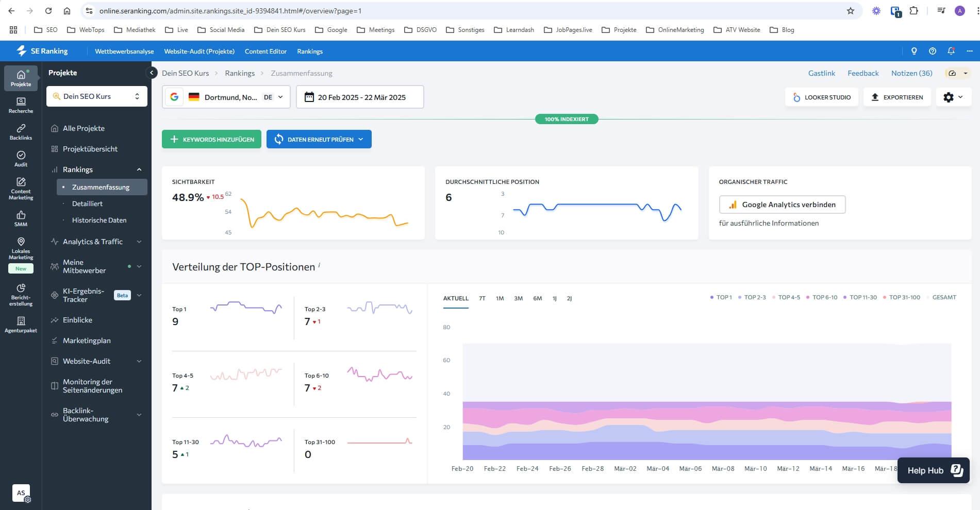Click the Exportieren button

point(897,97)
